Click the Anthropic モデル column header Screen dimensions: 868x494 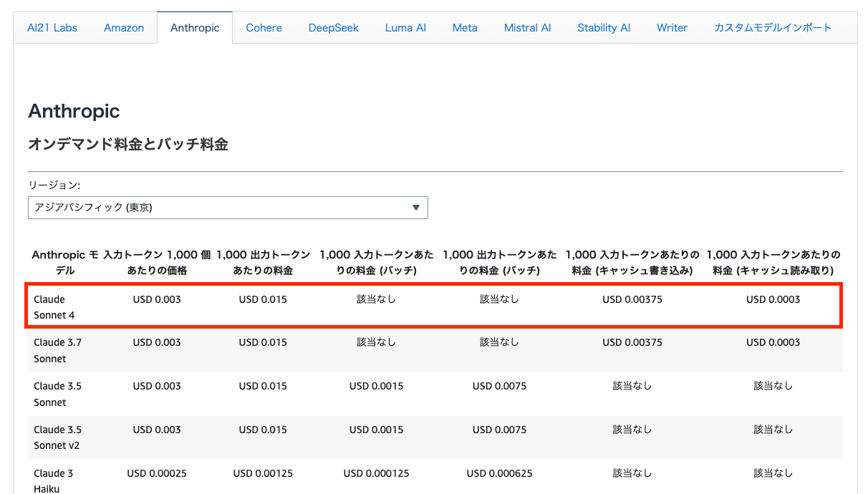pyautogui.click(x=64, y=263)
